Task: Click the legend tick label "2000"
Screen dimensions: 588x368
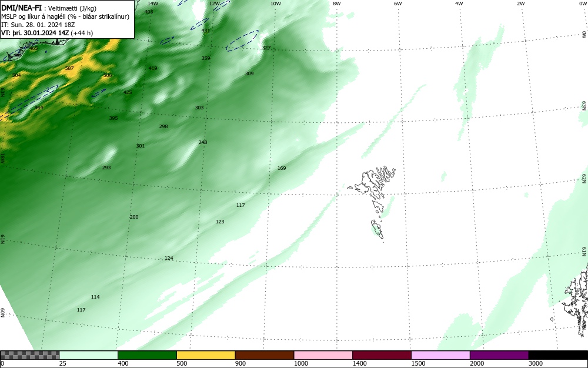Action: [477, 363]
